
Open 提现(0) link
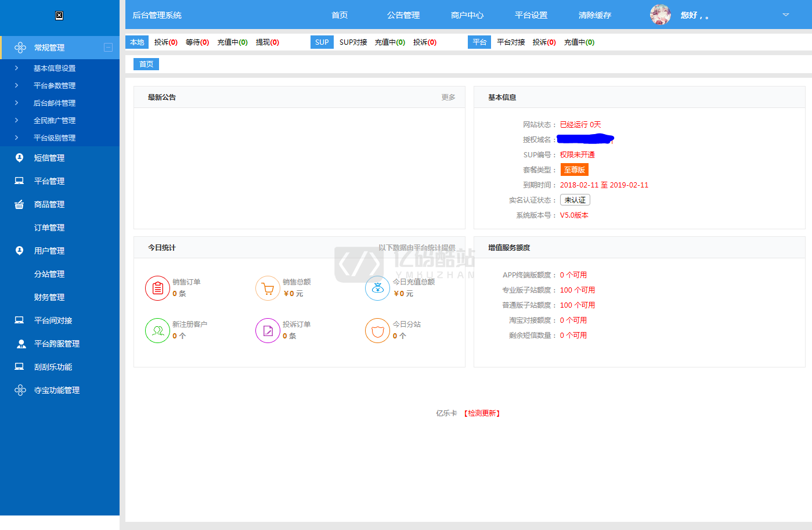coord(268,42)
